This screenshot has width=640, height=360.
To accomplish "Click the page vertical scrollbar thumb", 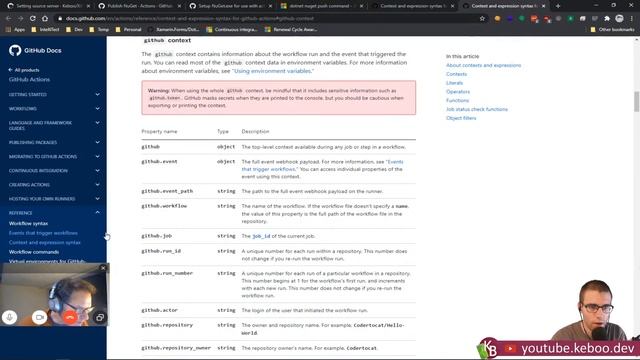I will coord(636,101).
